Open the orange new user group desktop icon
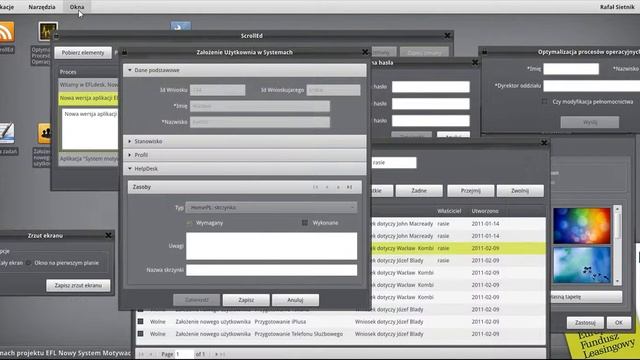 (45, 133)
